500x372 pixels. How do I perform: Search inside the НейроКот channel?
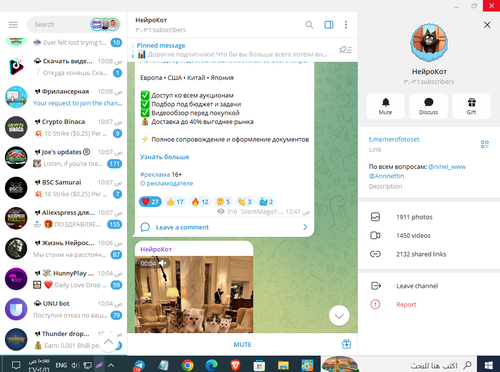(x=309, y=25)
